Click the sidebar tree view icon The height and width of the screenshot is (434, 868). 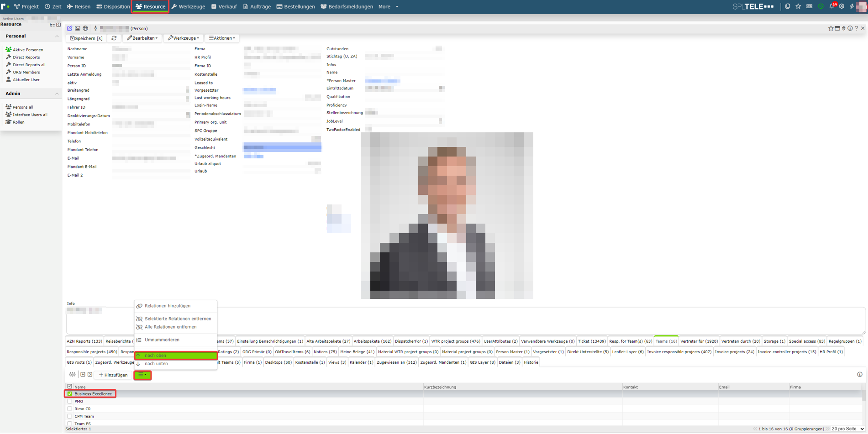tap(52, 24)
